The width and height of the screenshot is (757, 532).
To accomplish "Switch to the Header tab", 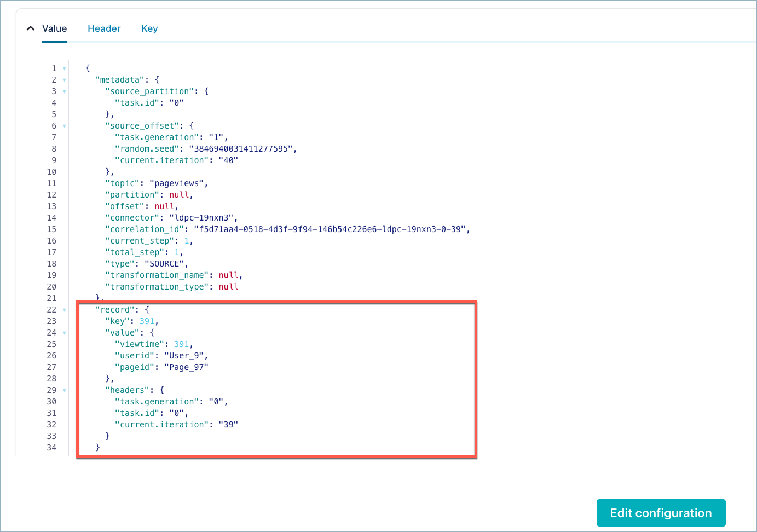I will (104, 28).
